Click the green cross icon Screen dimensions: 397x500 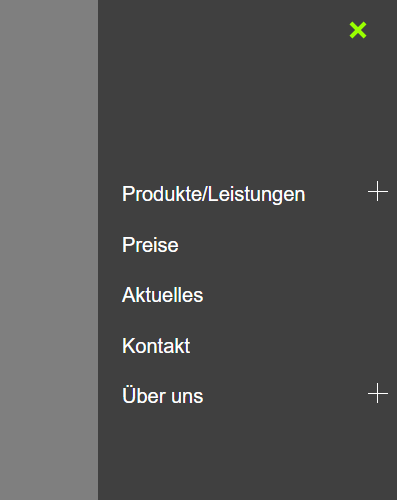(x=358, y=30)
